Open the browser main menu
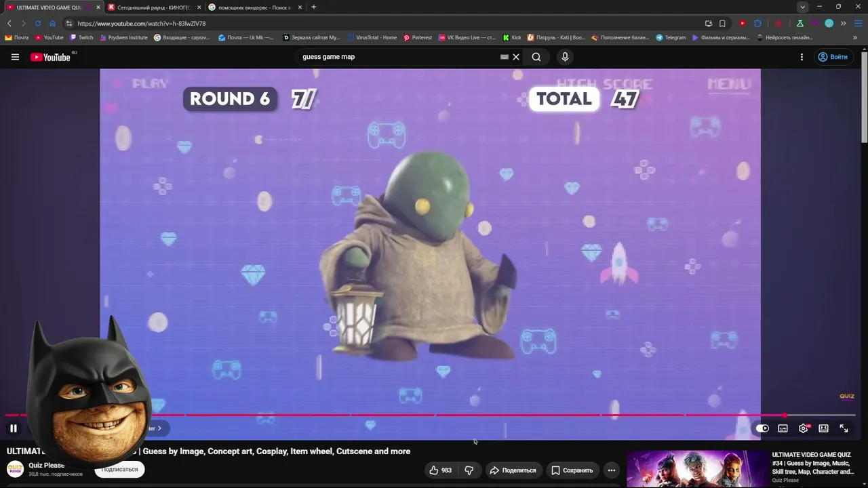Viewport: 868px width, 488px height. pyautogui.click(x=858, y=23)
